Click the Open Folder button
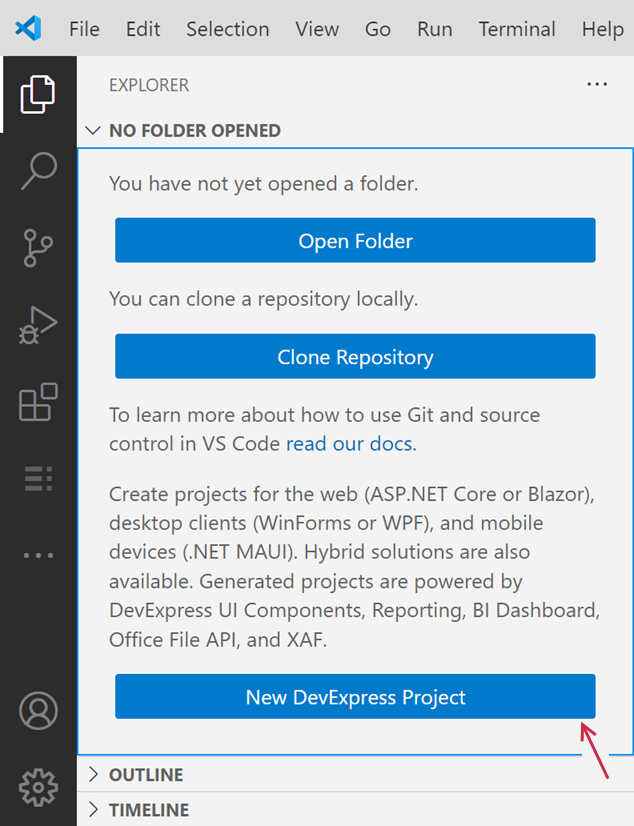Screen dimensions: 634x826 (355, 241)
